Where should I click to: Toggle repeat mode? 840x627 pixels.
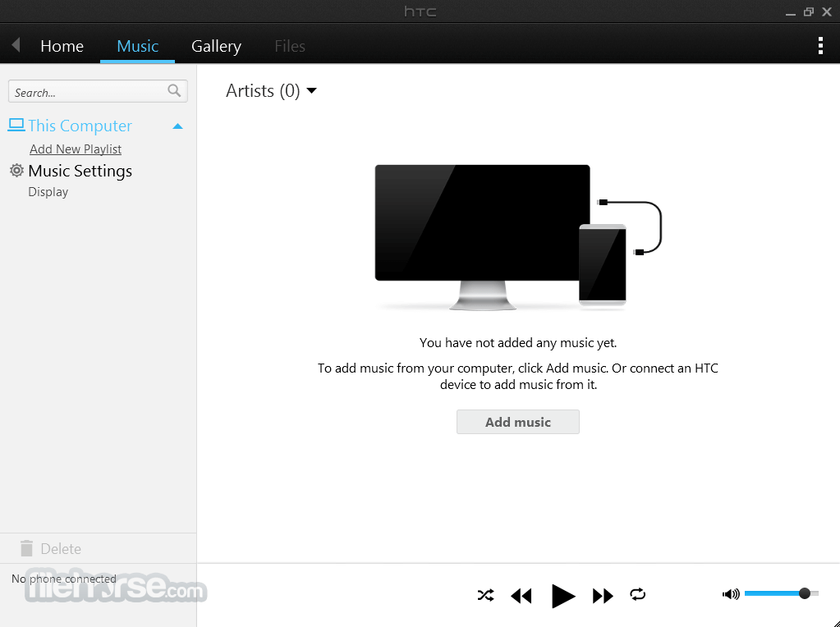[x=637, y=594]
